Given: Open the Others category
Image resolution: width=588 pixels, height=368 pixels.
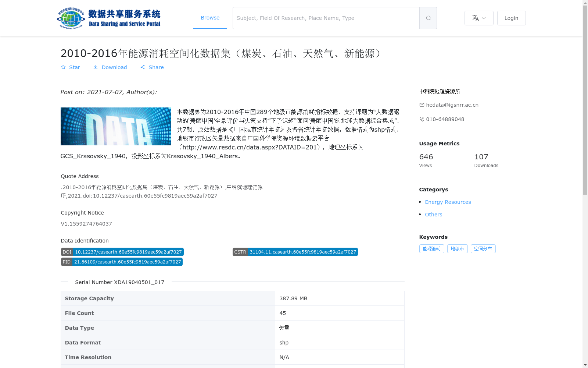Looking at the screenshot, I should pos(433,215).
